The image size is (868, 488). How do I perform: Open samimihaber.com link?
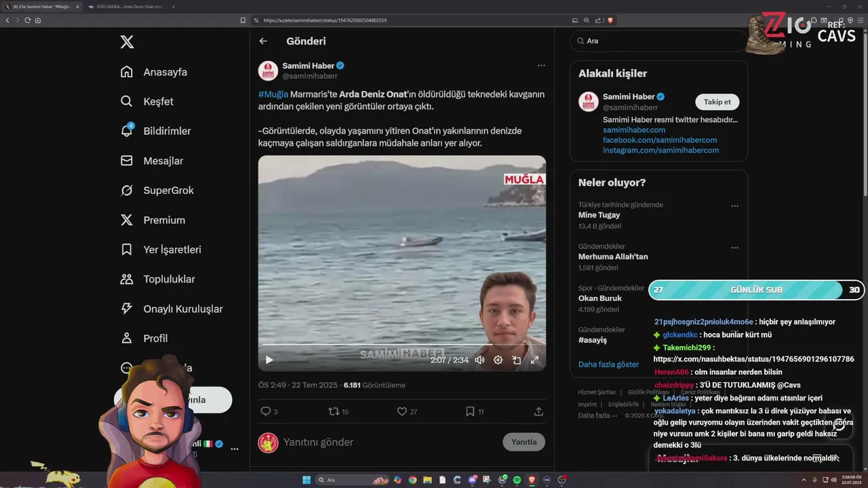point(634,129)
